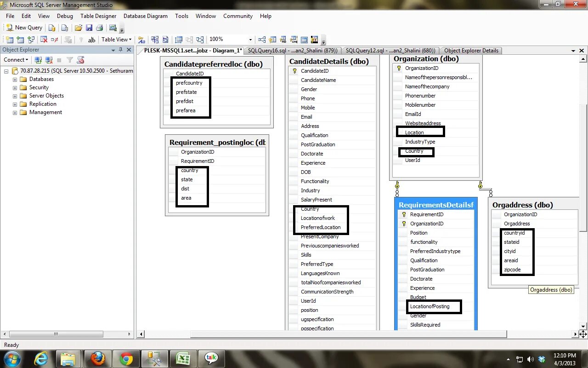588x368 pixels.
Task: Open Firefox from the taskbar
Action: pyautogui.click(x=98, y=359)
